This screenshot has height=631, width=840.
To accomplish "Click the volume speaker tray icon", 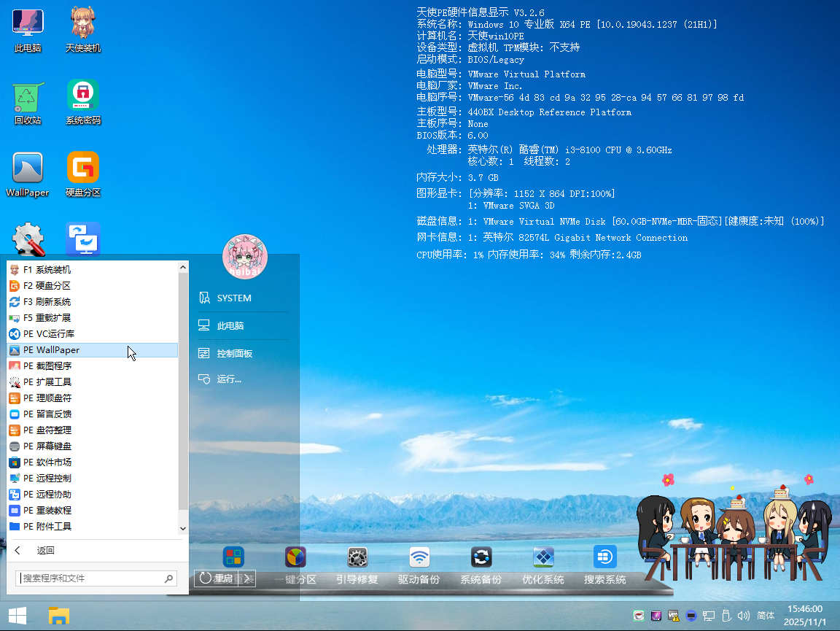I will (744, 616).
